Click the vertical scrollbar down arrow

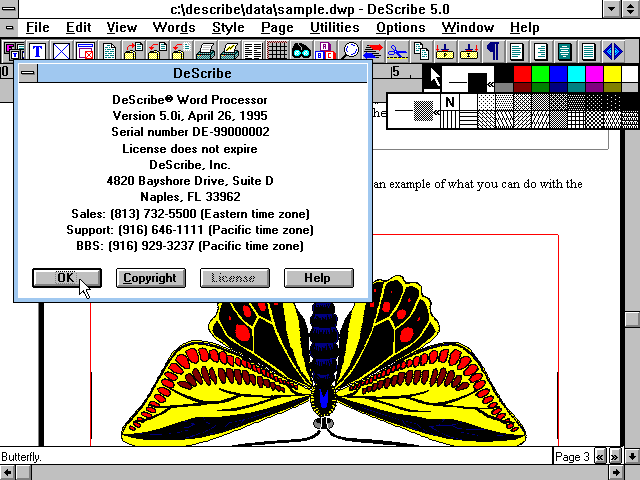(x=632, y=456)
